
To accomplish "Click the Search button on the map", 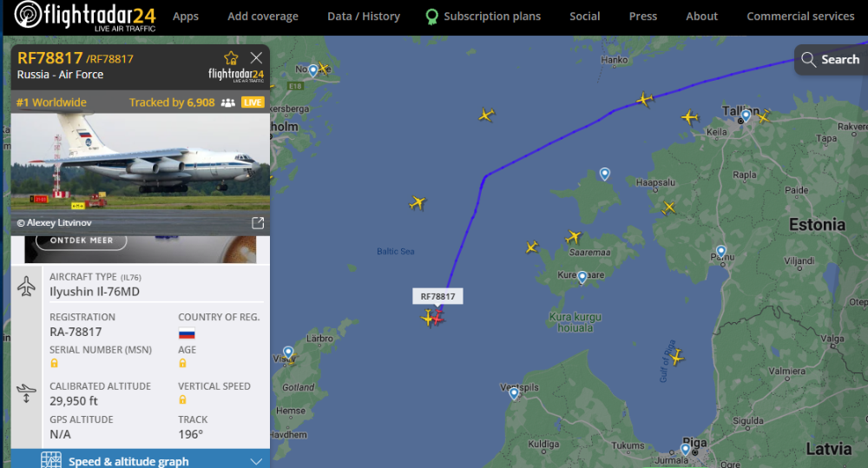I will coord(830,59).
